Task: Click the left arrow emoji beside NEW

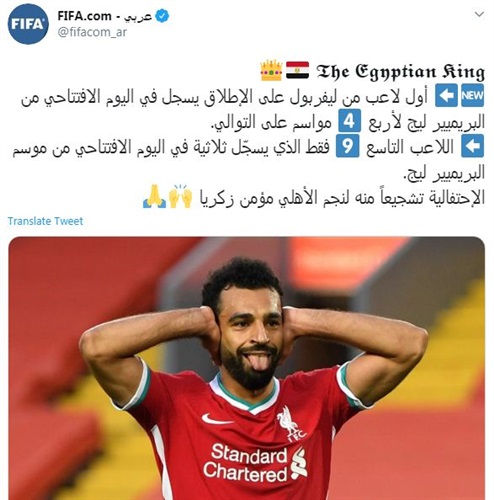Action: point(446,96)
